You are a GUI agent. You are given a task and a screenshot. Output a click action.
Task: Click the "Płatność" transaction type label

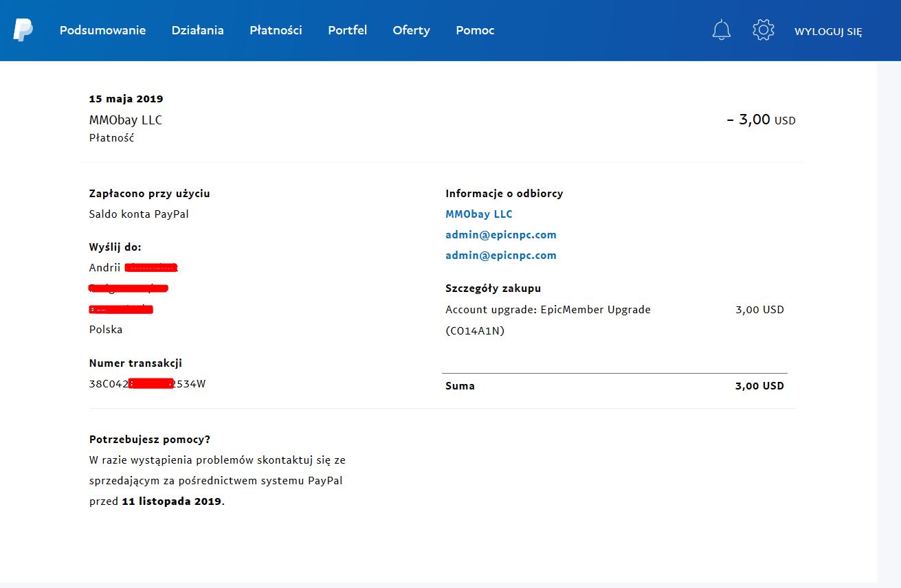112,138
